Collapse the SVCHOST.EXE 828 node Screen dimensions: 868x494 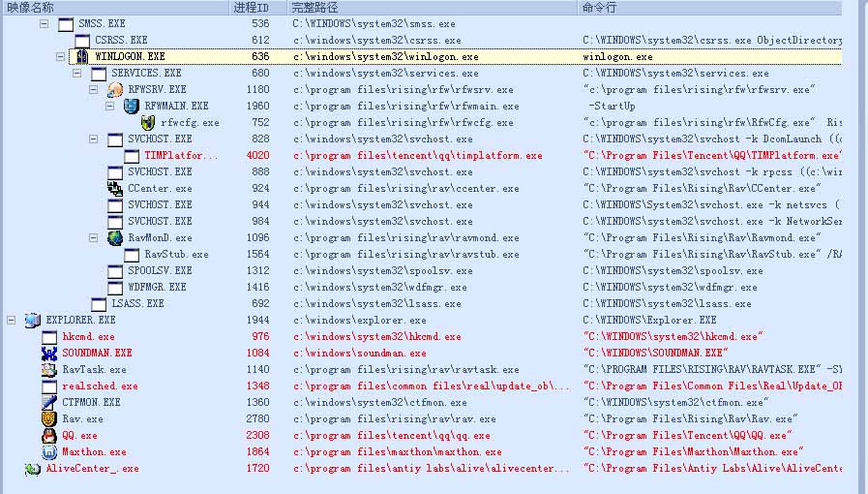94,139
